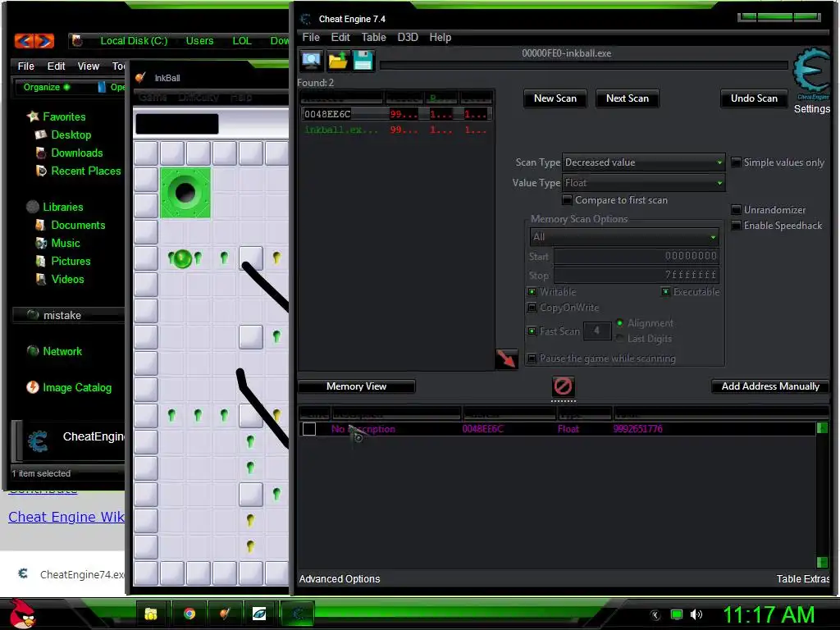Switch to InkBall taskbar icon

[225, 614]
